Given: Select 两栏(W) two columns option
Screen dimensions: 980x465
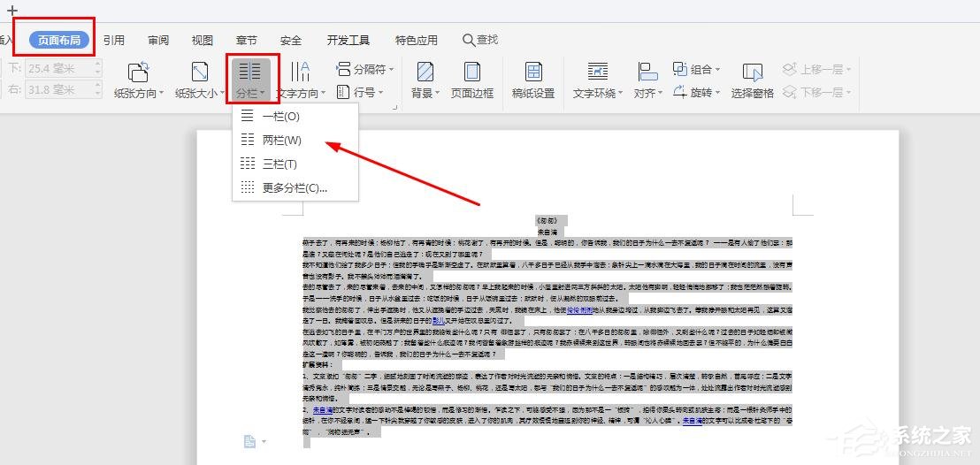Looking at the screenshot, I should [295, 140].
